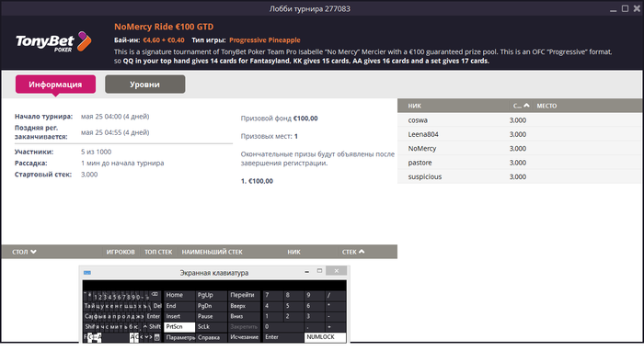The width and height of the screenshot is (644, 362).
Task: Click the НИК header in tables panel
Action: 293,252
